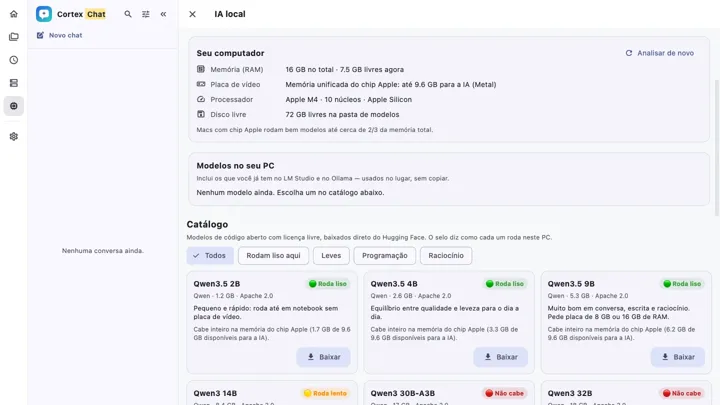Download the Qwen3.5 4B model
This screenshot has height=405, width=720.
tap(501, 357)
